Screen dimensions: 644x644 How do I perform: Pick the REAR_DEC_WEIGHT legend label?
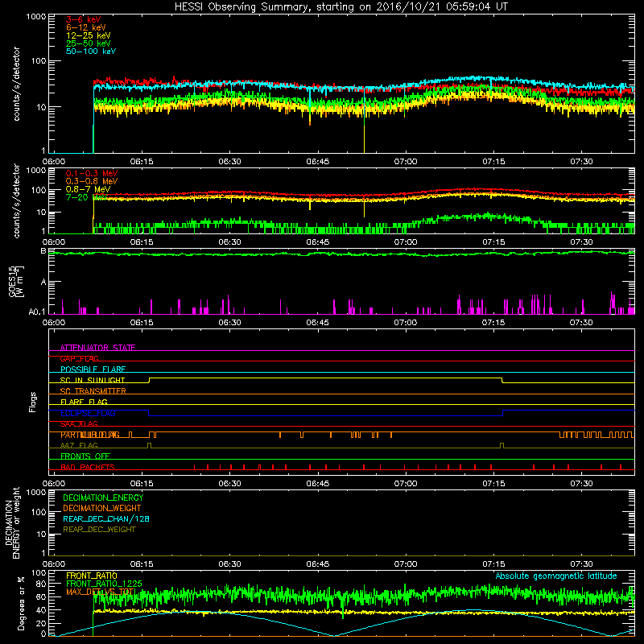click(x=99, y=530)
